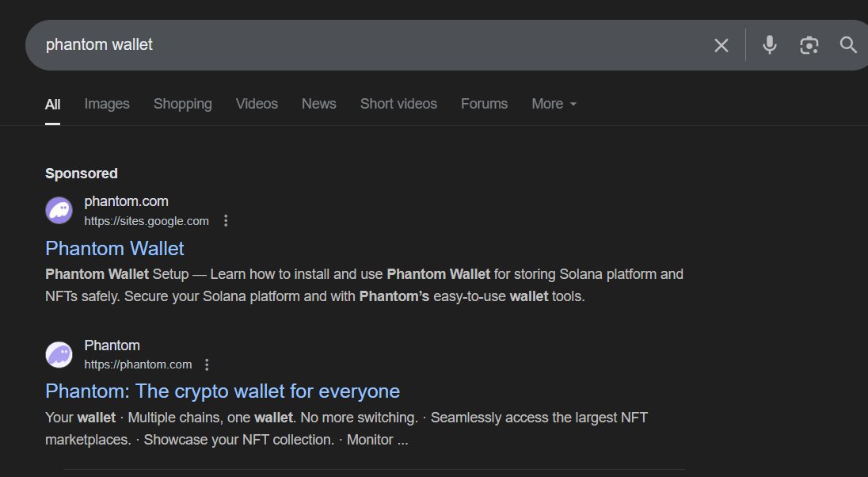
Task: Switch to the Shopping tab
Action: tap(183, 104)
